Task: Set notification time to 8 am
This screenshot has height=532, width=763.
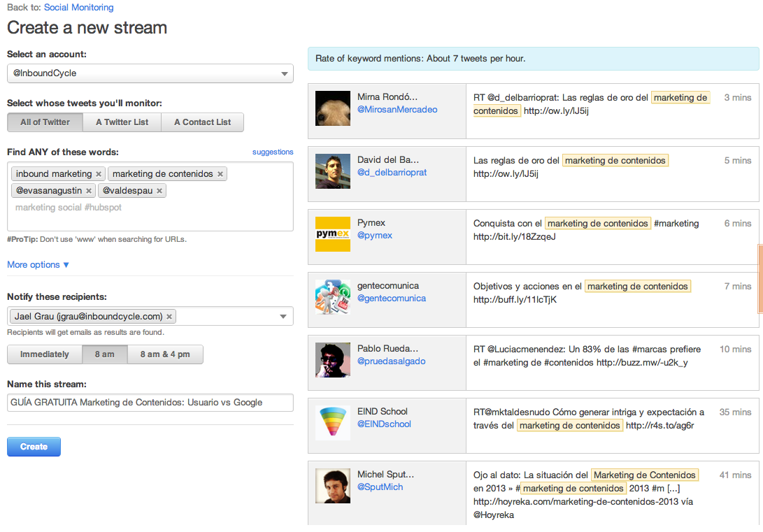Action: [105, 354]
